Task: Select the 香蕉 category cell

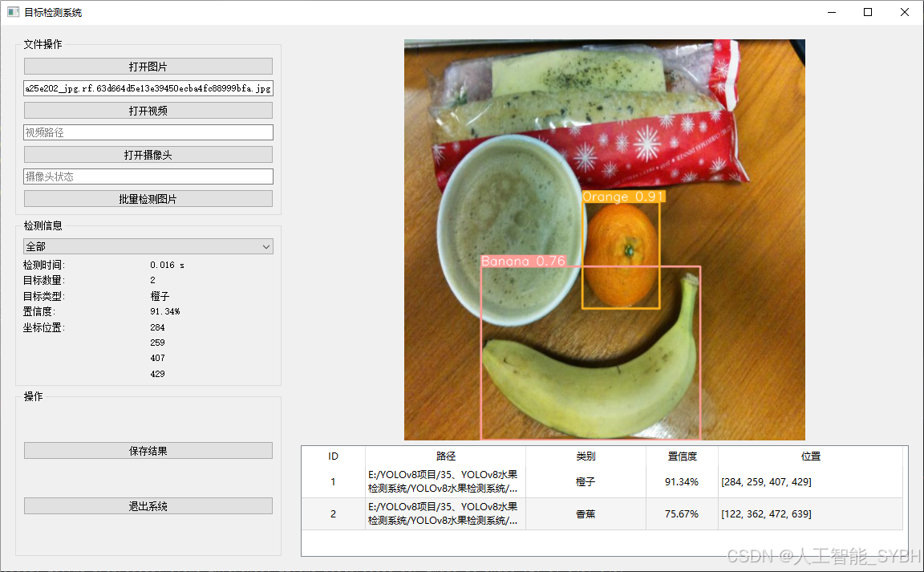Action: [586, 513]
